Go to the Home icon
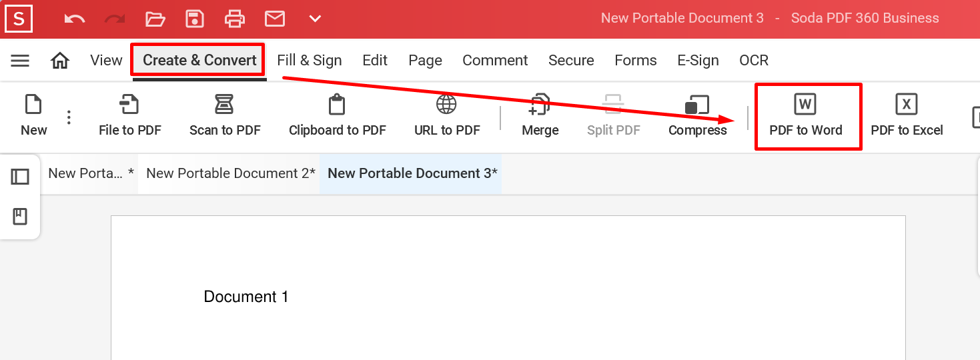The width and height of the screenshot is (980, 360). click(x=60, y=61)
